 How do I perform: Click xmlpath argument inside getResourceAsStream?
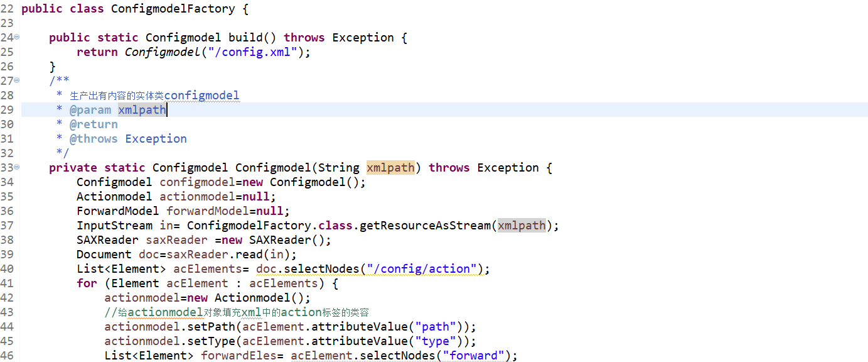(x=522, y=226)
